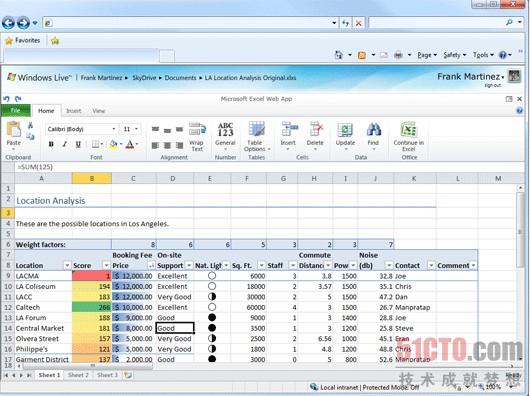Image resolution: width=530 pixels, height=396 pixels.
Task: Open Frank Martinez account name menu
Action: coord(470,77)
